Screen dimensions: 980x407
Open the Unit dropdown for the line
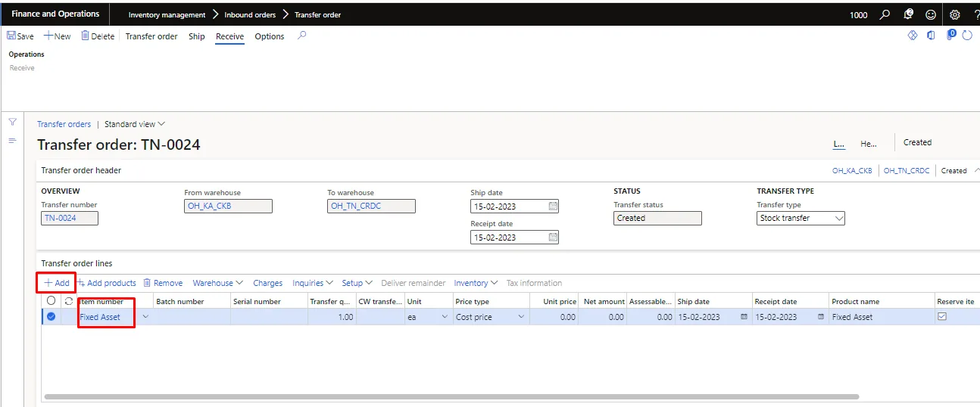[445, 317]
